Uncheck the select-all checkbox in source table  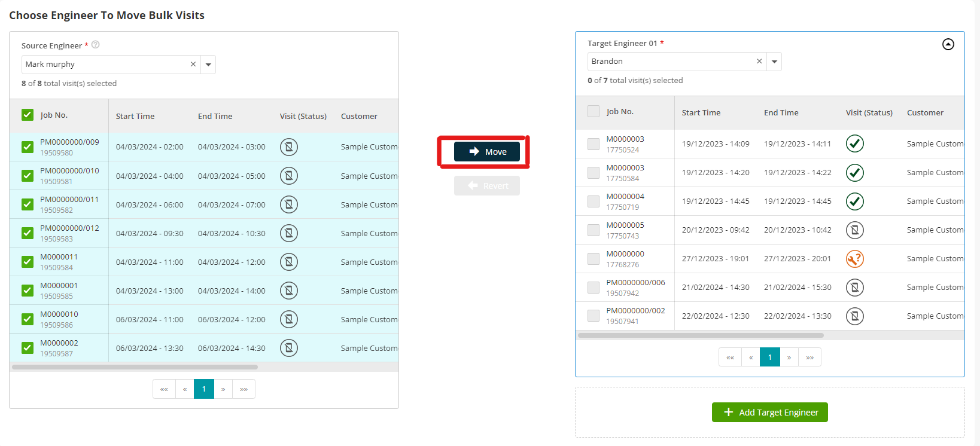click(x=28, y=115)
